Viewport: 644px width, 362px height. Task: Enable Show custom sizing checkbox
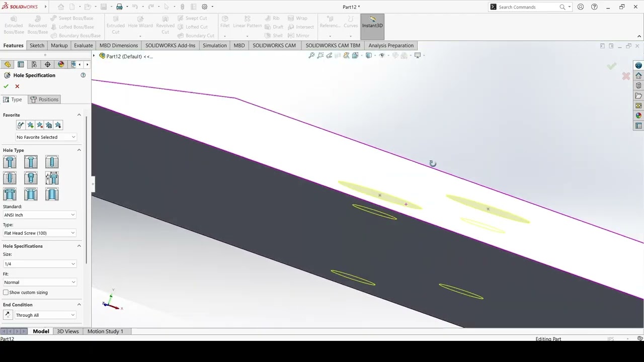[x=6, y=293]
